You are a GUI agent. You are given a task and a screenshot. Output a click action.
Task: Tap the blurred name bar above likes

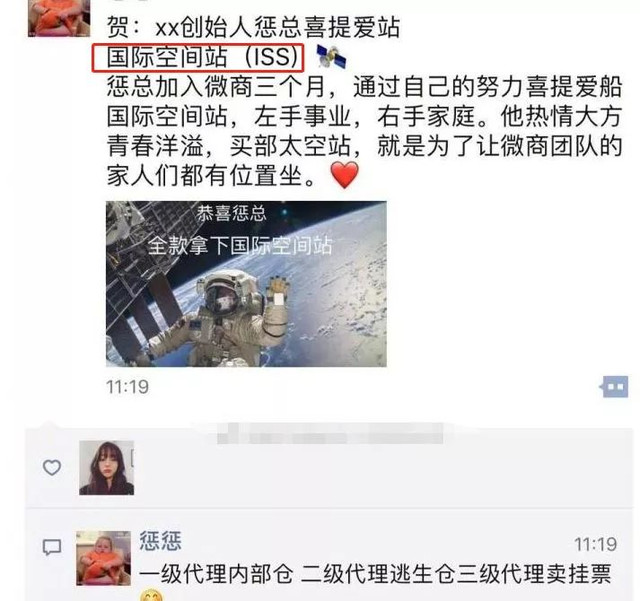(330, 434)
